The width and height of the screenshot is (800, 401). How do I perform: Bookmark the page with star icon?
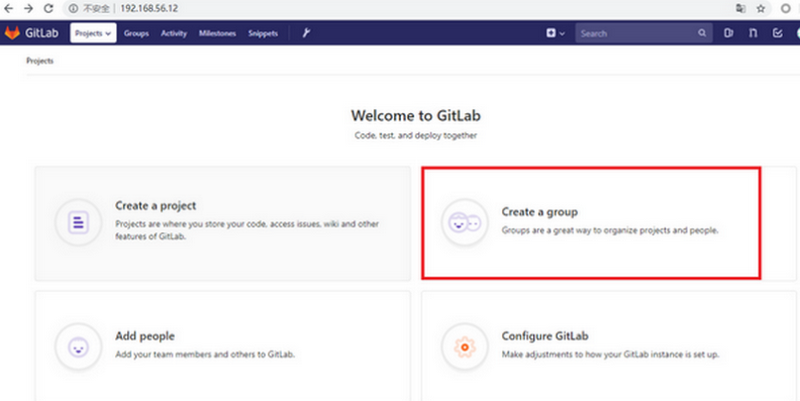pyautogui.click(x=761, y=9)
